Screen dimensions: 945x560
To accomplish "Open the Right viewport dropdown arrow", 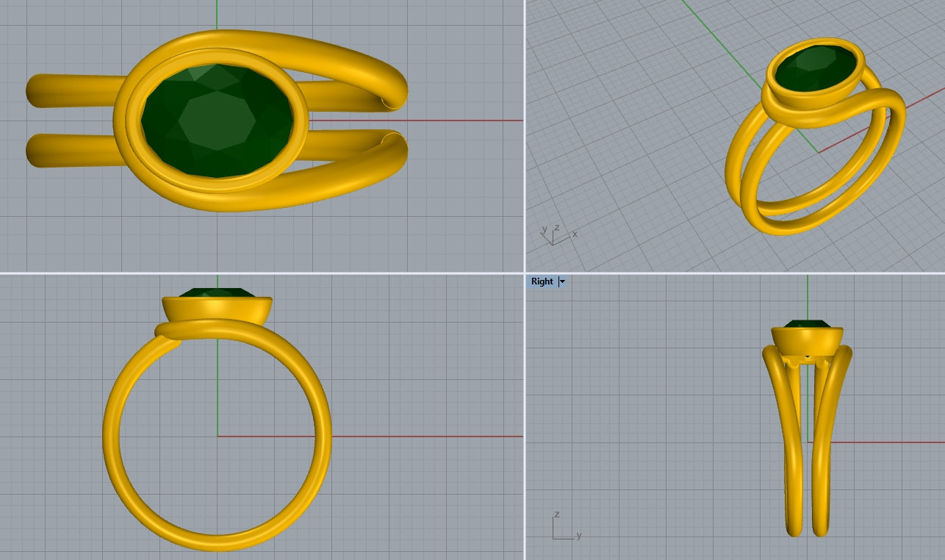I will (x=562, y=281).
